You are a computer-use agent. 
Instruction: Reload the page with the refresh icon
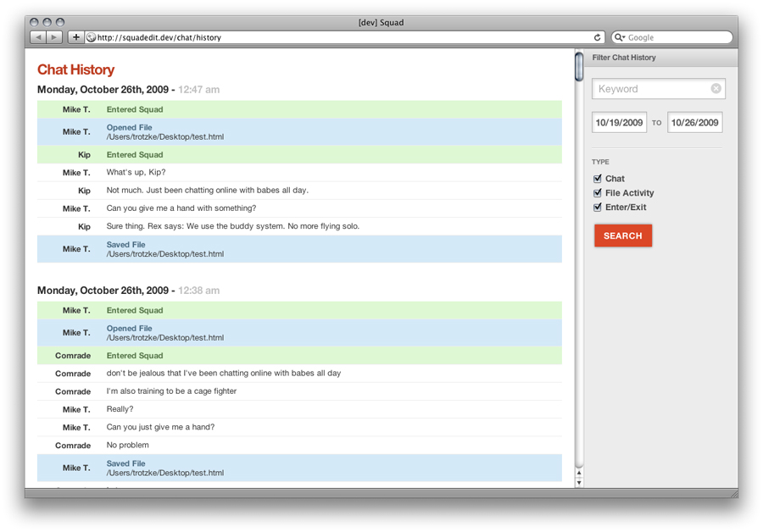point(597,37)
